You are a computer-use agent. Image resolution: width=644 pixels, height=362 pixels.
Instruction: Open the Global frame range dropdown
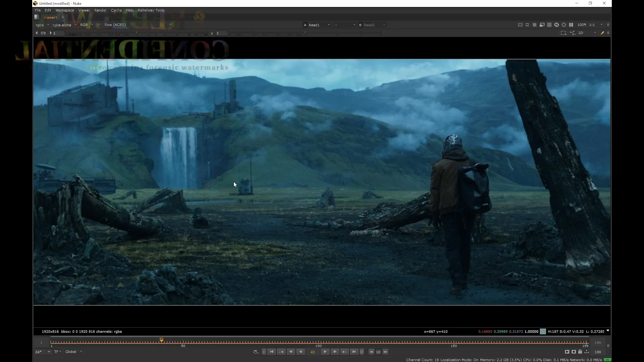(x=73, y=352)
